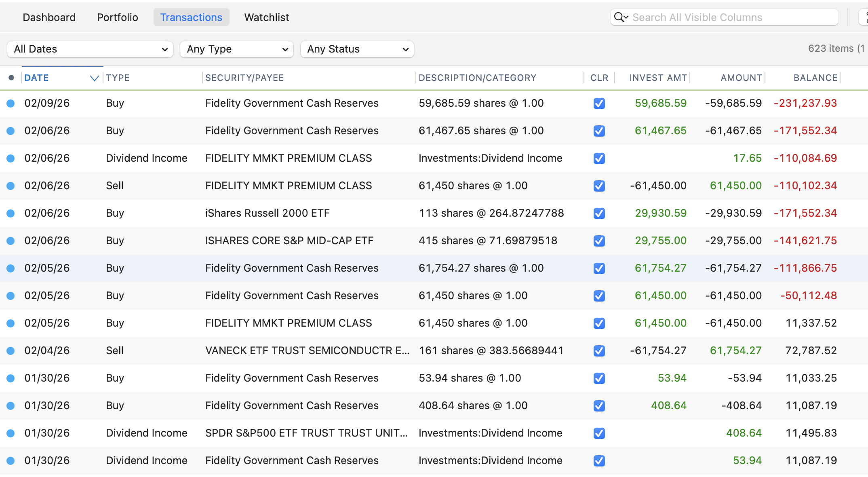
Task: Click the gray dot column header icon
Action: coord(11,77)
